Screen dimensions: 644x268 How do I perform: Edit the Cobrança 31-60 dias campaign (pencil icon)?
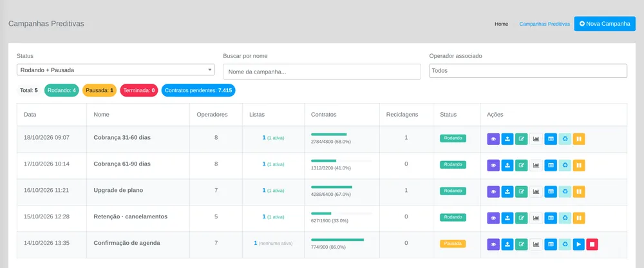tap(522, 139)
